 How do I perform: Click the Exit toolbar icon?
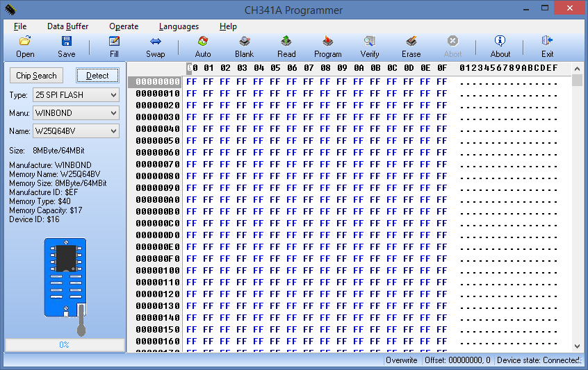(x=548, y=42)
